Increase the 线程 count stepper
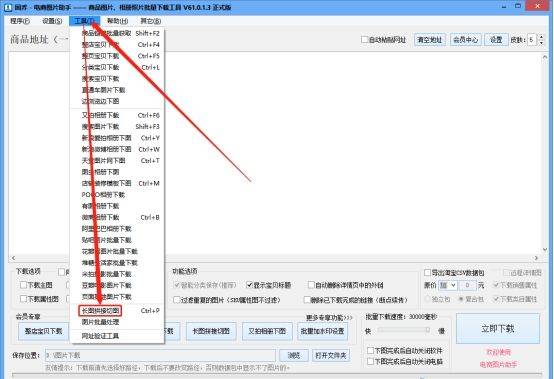The height and width of the screenshot is (379, 554). click(x=541, y=37)
